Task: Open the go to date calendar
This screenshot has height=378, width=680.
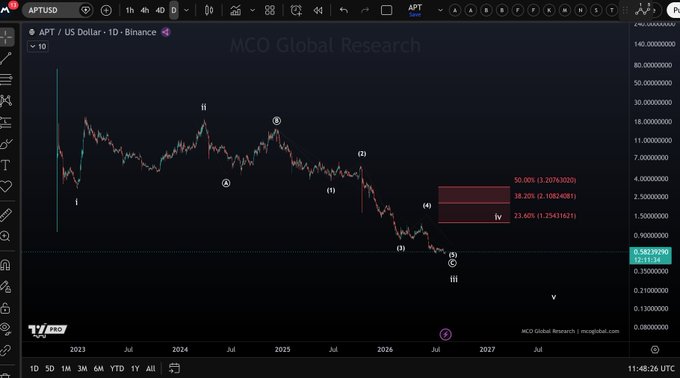Action: [174, 368]
